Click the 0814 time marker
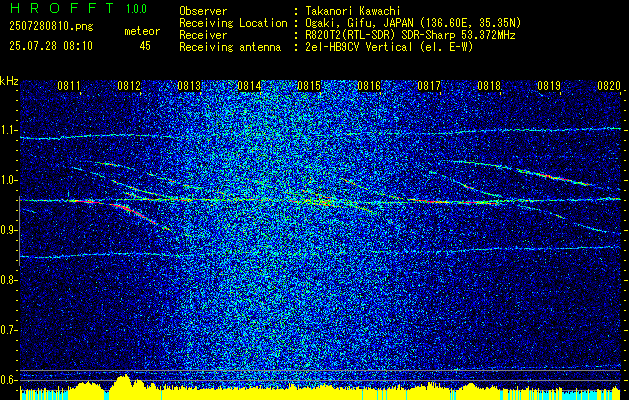 tap(249, 85)
